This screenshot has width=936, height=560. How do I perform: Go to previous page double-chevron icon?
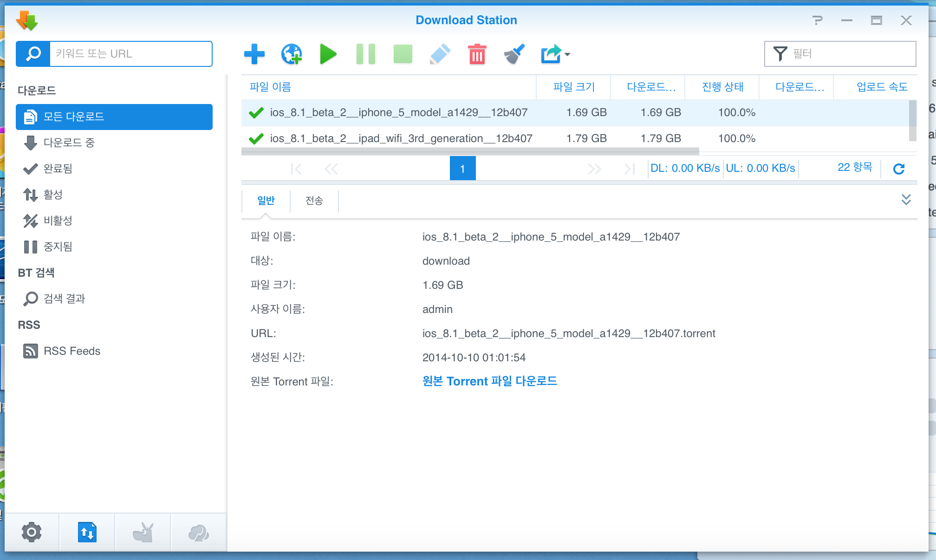tap(331, 169)
